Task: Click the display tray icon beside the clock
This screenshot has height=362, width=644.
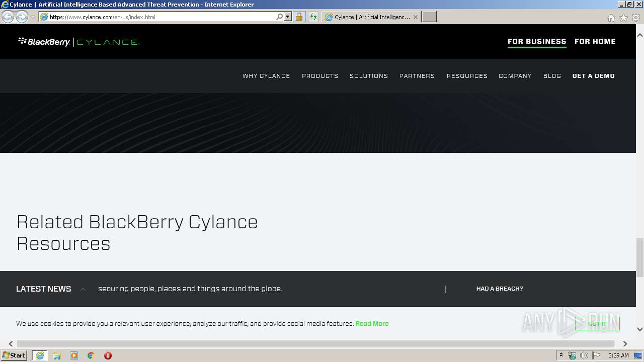Action: (638, 355)
